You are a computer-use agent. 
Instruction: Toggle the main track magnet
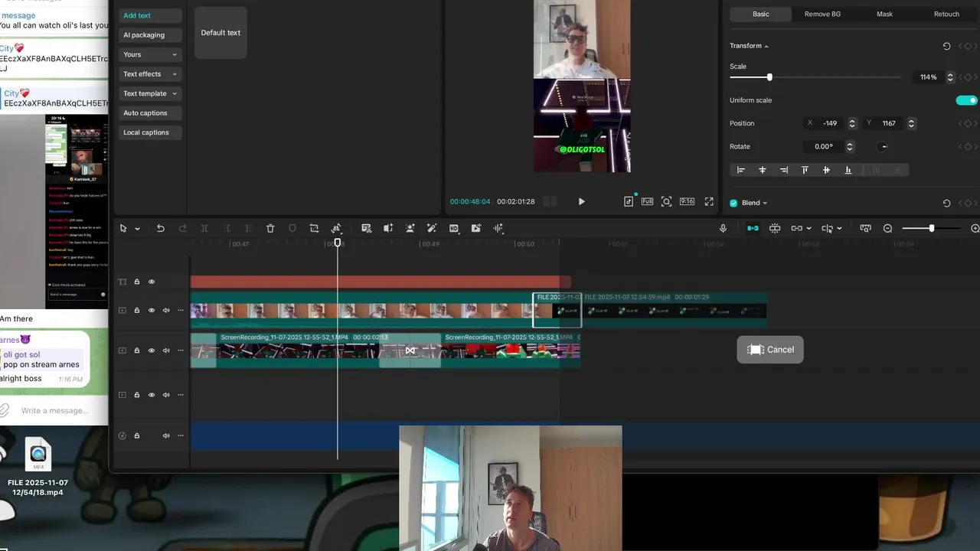coord(753,228)
